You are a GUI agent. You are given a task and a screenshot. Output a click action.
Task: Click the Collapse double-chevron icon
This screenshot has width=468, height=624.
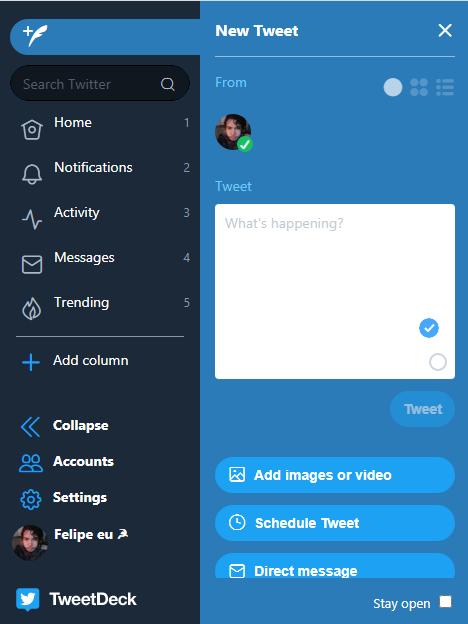tap(31, 427)
